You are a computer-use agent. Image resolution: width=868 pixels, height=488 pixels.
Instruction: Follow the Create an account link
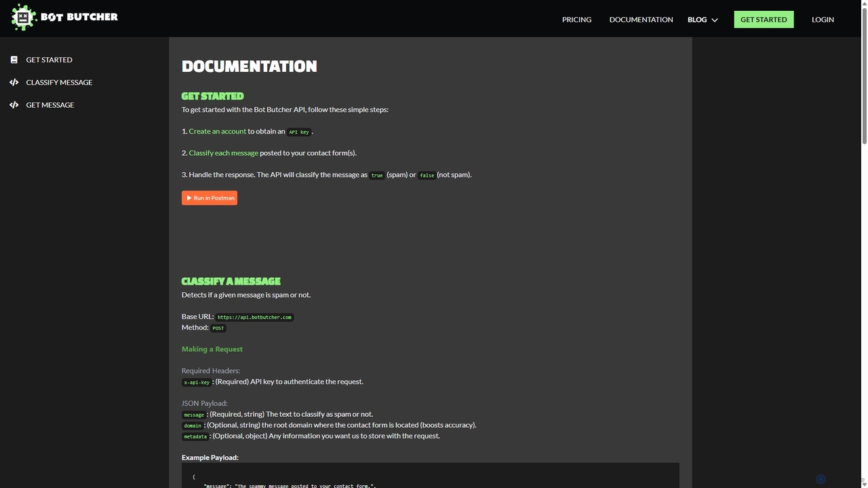(217, 131)
